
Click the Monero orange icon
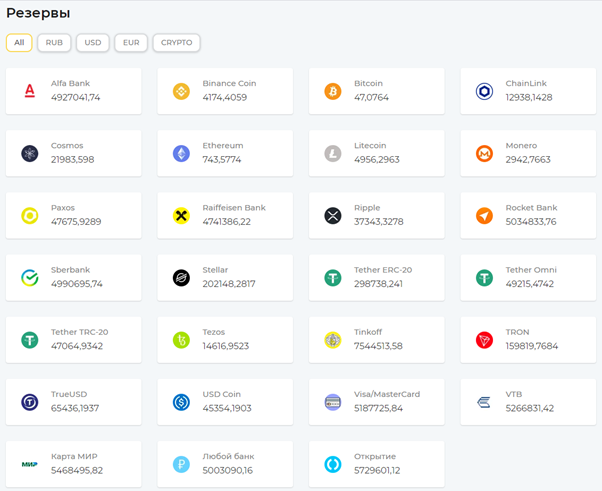click(485, 154)
